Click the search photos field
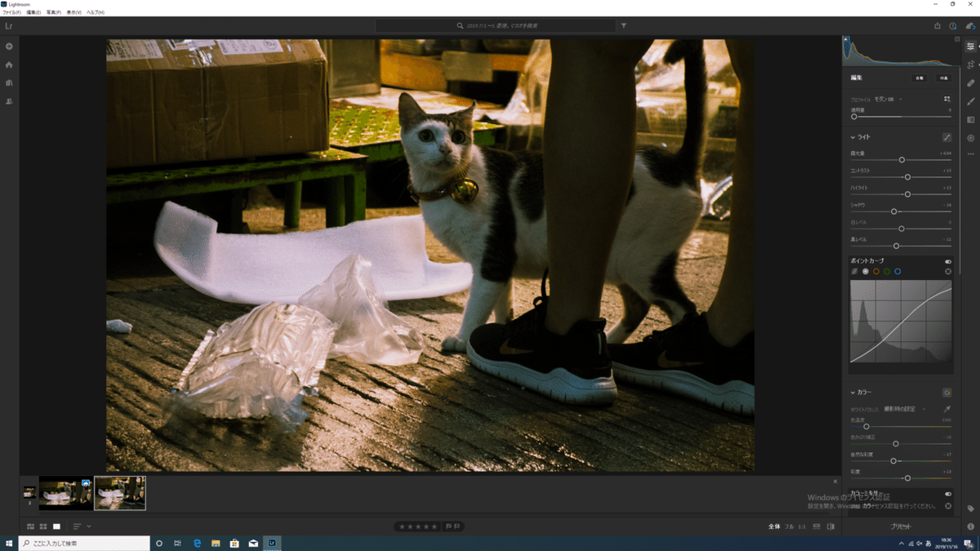This screenshot has height=551, width=980. click(495, 26)
